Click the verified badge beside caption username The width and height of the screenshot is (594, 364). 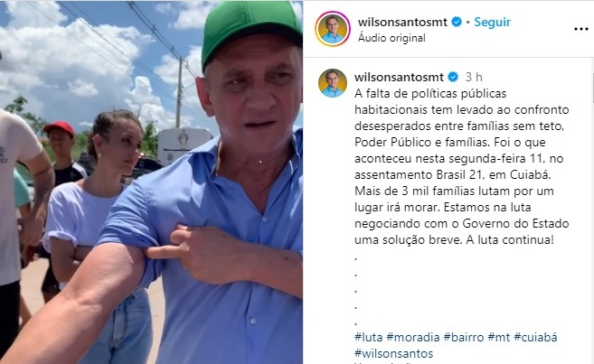pyautogui.click(x=453, y=77)
